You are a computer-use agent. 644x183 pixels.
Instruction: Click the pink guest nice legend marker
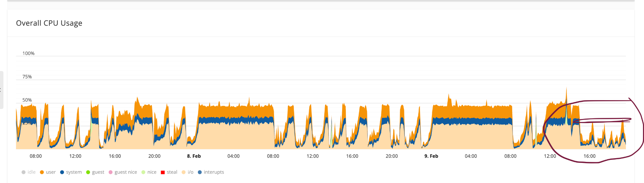(x=111, y=172)
